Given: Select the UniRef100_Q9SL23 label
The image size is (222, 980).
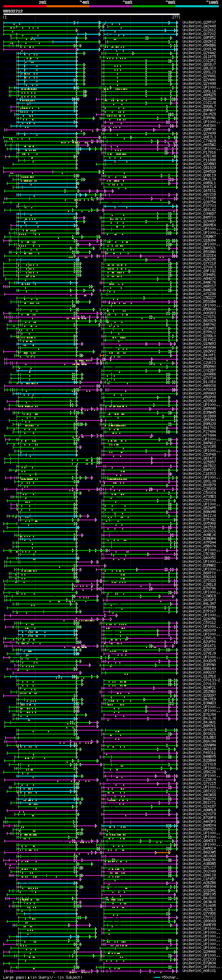Looking at the screenshot, I should [199, 72].
